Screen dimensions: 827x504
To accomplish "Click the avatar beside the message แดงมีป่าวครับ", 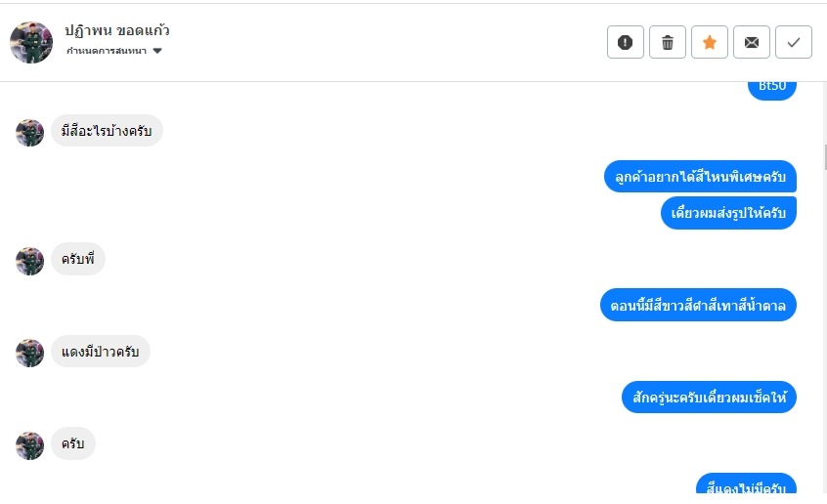I will pyautogui.click(x=30, y=353).
